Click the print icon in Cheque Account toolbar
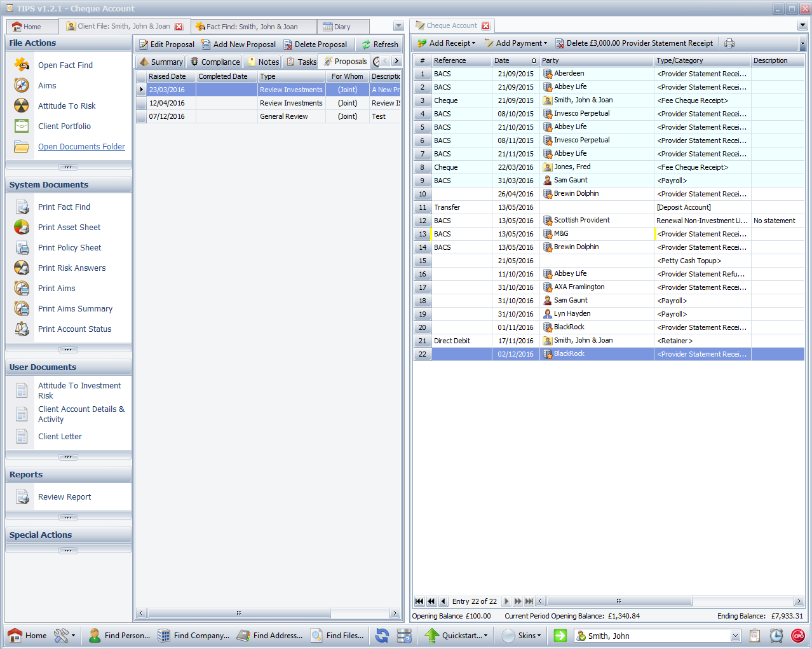 [729, 43]
